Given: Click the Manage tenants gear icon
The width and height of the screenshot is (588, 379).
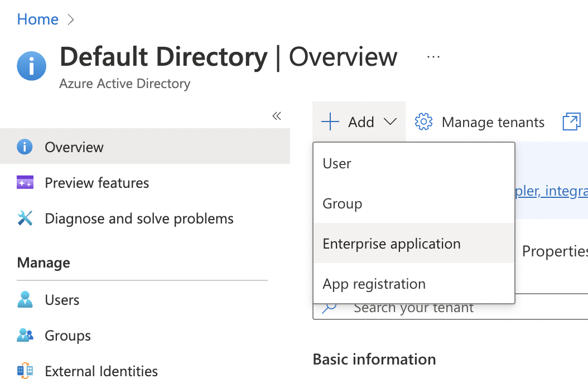Looking at the screenshot, I should (x=423, y=122).
